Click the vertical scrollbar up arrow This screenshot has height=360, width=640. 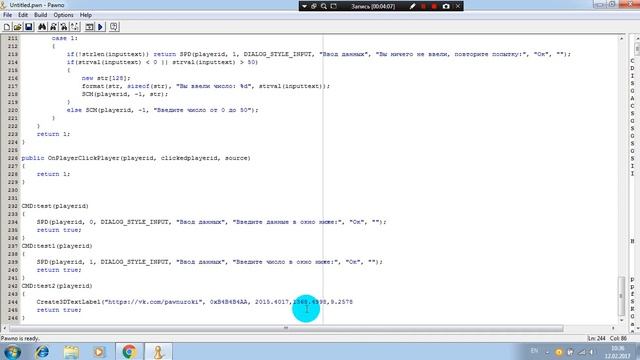coord(621,38)
